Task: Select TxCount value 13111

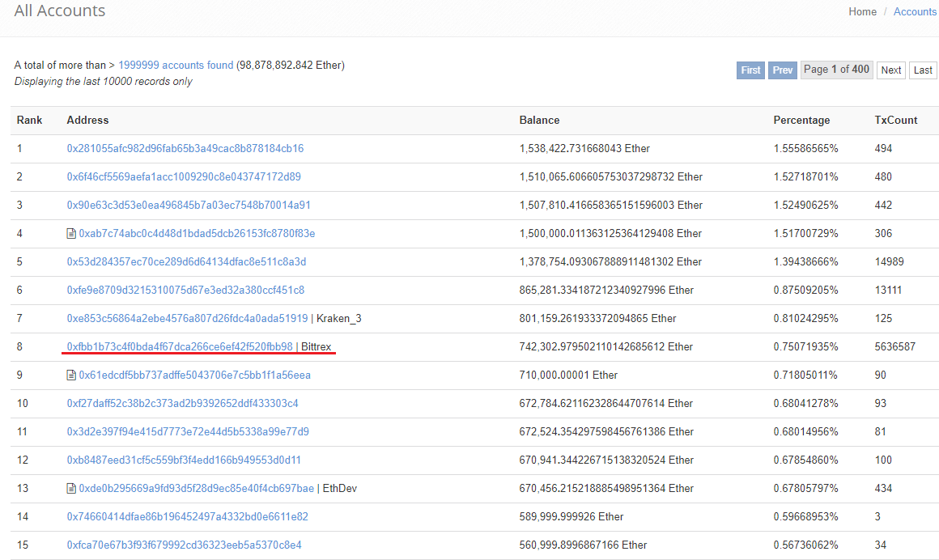Action: tap(888, 290)
